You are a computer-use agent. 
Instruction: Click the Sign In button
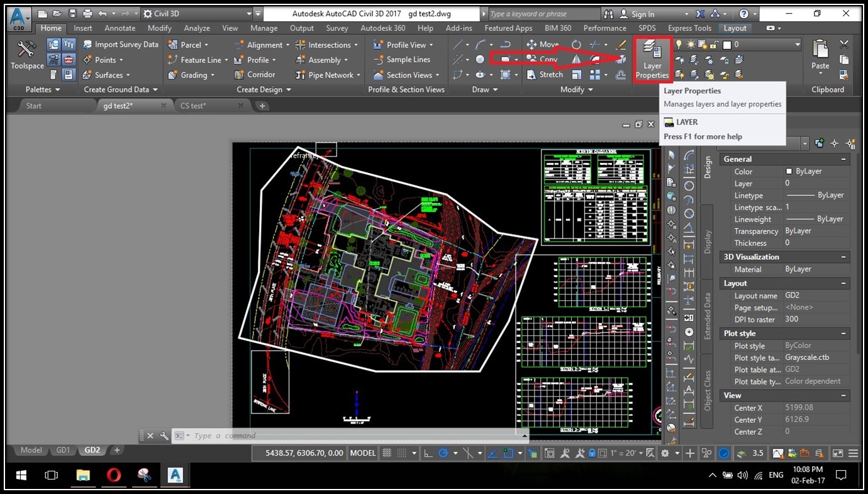tap(637, 13)
